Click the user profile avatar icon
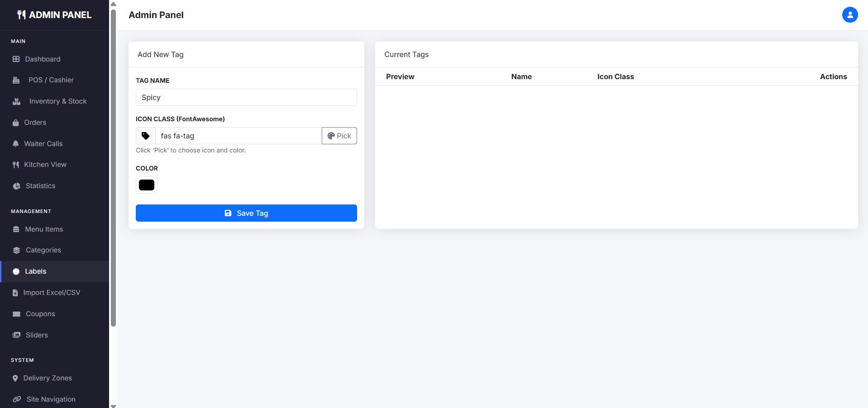Image resolution: width=868 pixels, height=408 pixels. 849,15
